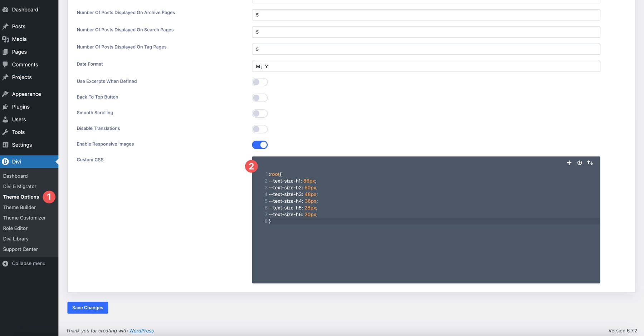
Task: Click the import/export arrows icon on the CSS editor
Action: (x=590, y=163)
